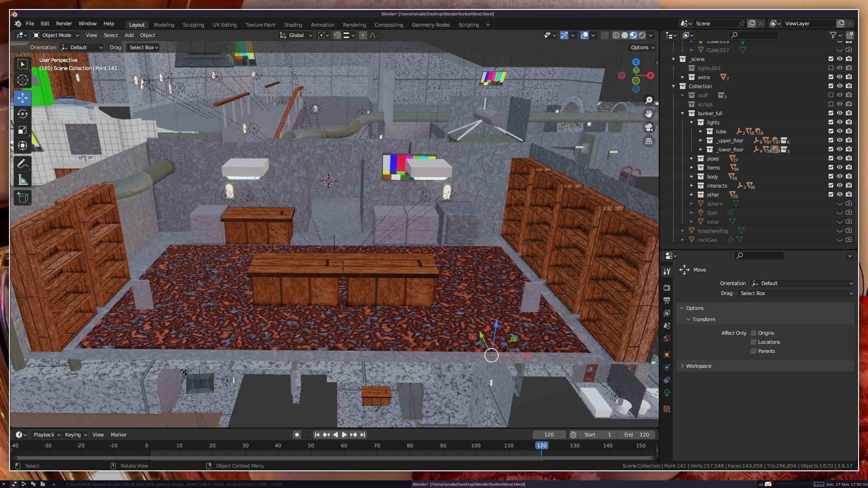Open Render properties tab icon

[x=667, y=287]
